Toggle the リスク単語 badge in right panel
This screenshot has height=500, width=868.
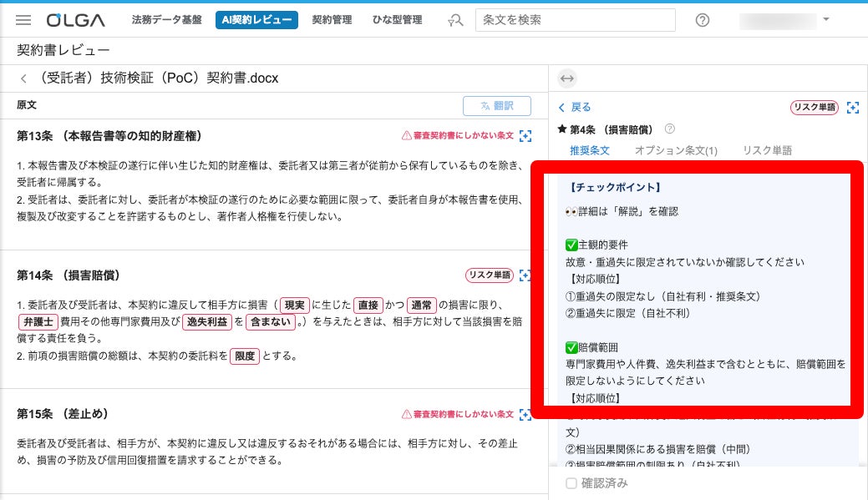click(815, 108)
